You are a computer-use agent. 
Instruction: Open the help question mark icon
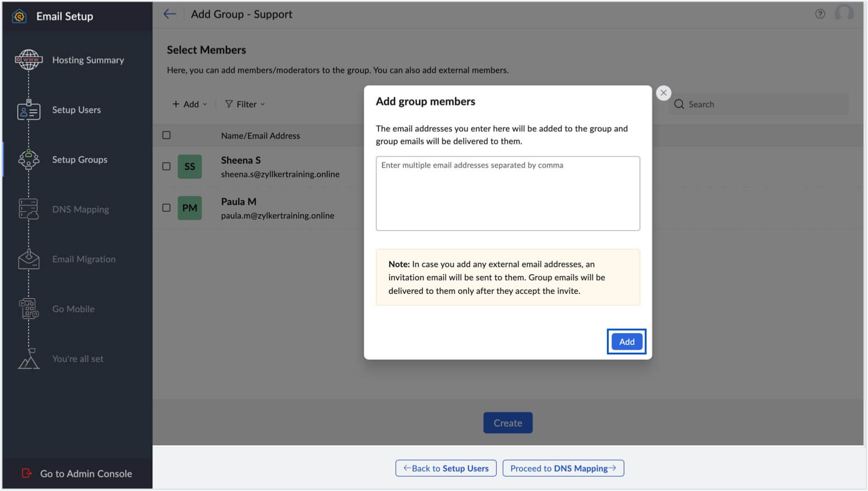tap(820, 14)
